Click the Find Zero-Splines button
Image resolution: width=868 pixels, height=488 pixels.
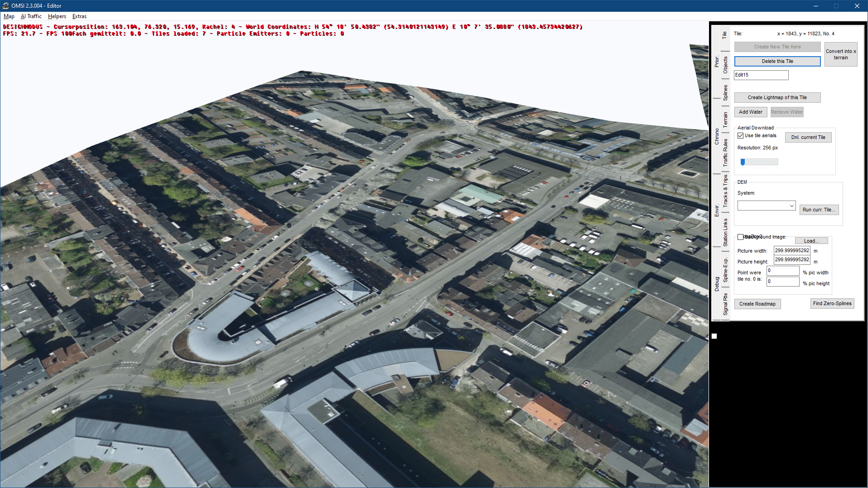(x=832, y=303)
